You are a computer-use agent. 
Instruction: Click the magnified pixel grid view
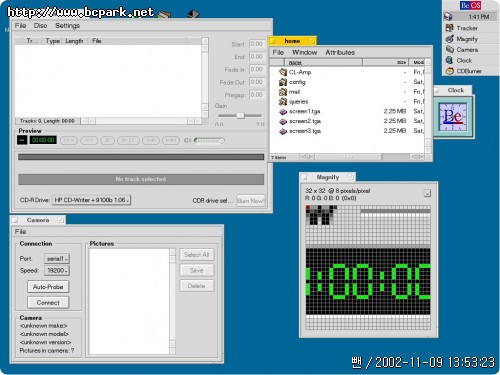click(x=368, y=267)
